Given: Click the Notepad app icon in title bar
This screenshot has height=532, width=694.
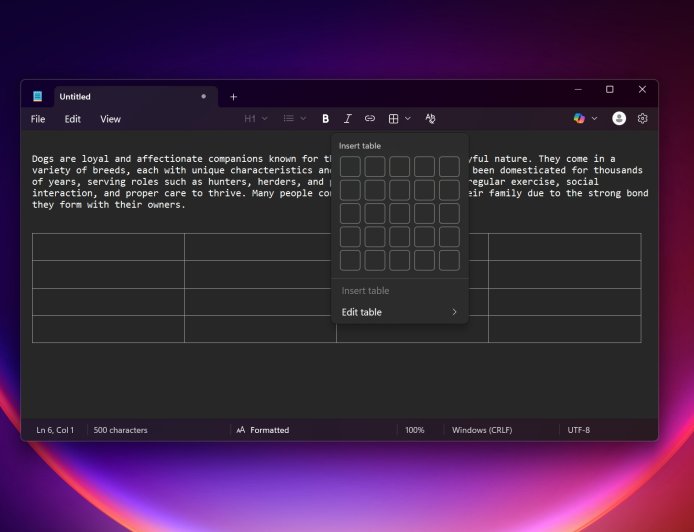Looking at the screenshot, I should 38,96.
